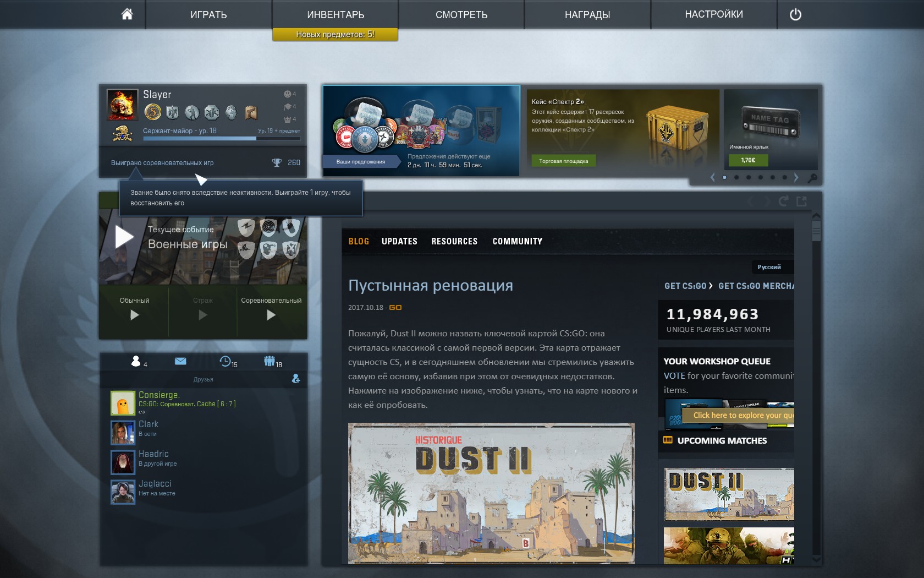Open the СМОТРЕТЬ menu
Viewport: 924px width, 578px height.
pos(461,15)
